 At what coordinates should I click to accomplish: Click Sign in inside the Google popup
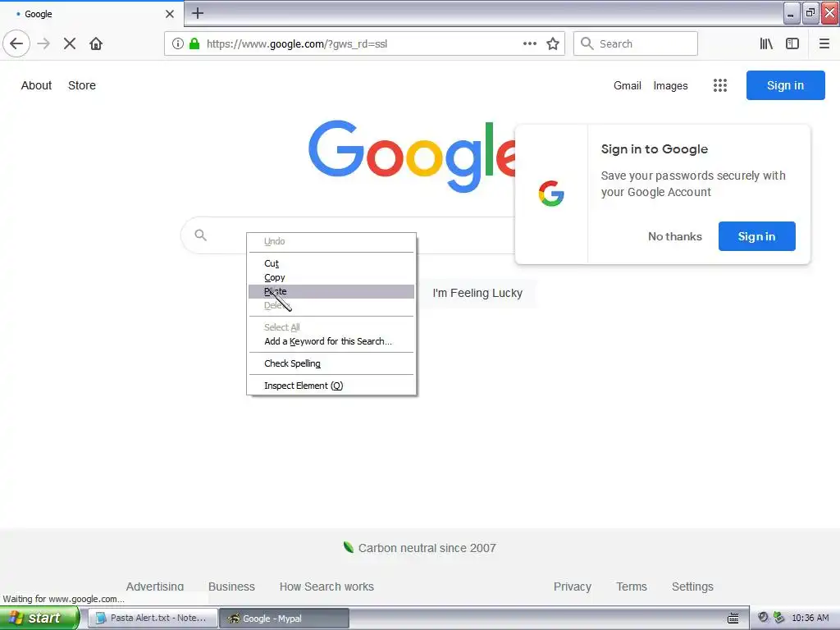(x=756, y=236)
